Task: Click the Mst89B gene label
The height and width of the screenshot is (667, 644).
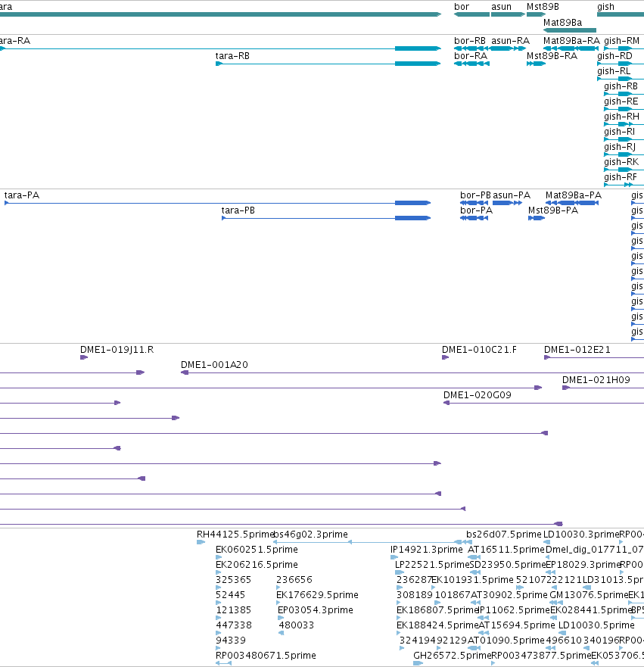Action: (543, 7)
